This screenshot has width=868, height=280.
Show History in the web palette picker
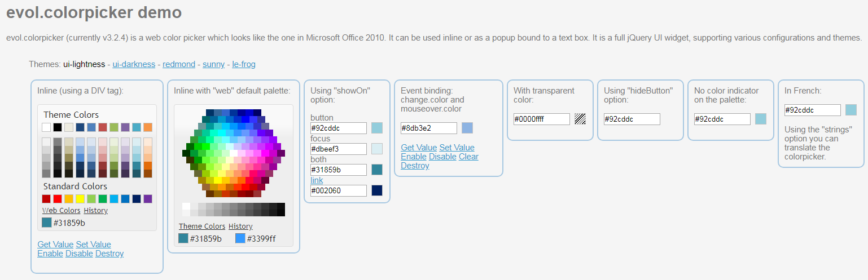pos(240,226)
